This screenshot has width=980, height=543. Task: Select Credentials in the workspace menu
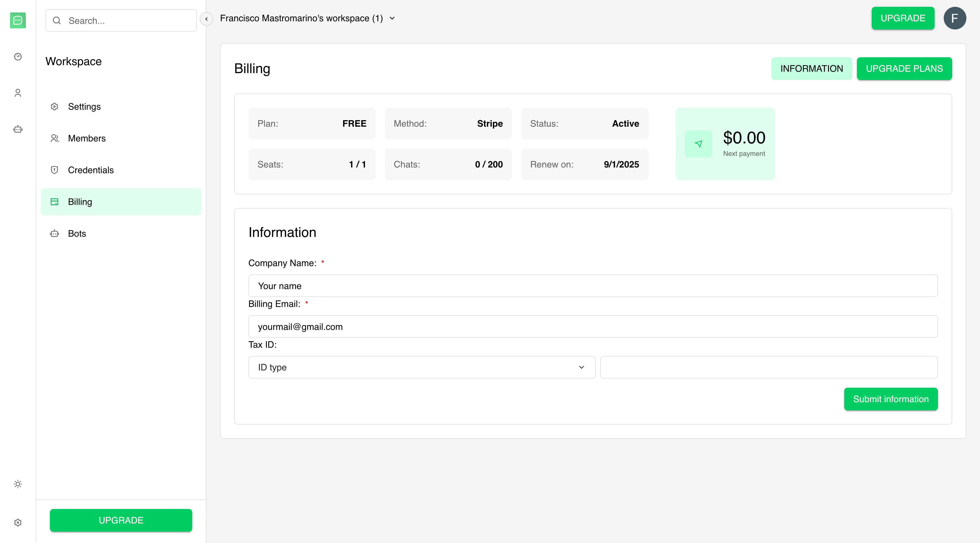(x=90, y=170)
